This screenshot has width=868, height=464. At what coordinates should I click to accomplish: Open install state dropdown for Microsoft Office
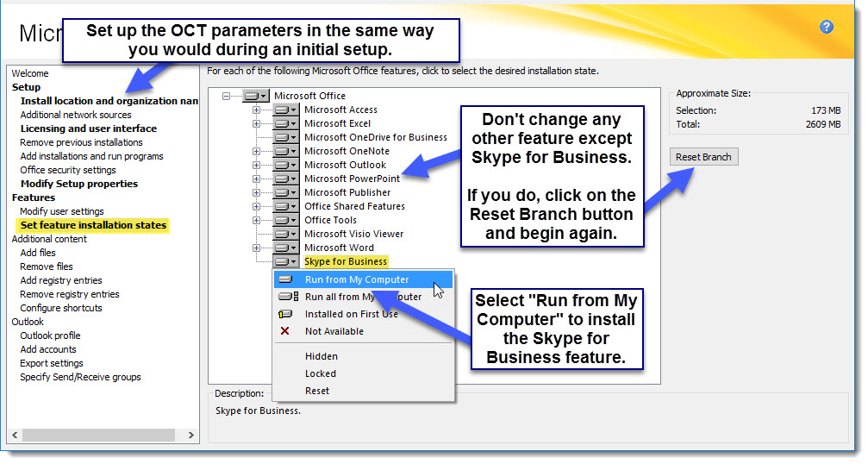click(256, 96)
